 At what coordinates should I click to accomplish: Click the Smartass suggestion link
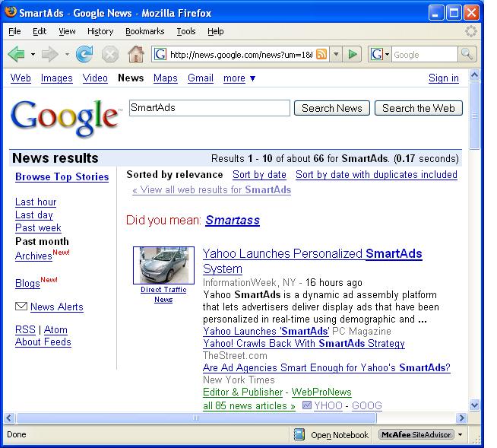click(x=233, y=220)
